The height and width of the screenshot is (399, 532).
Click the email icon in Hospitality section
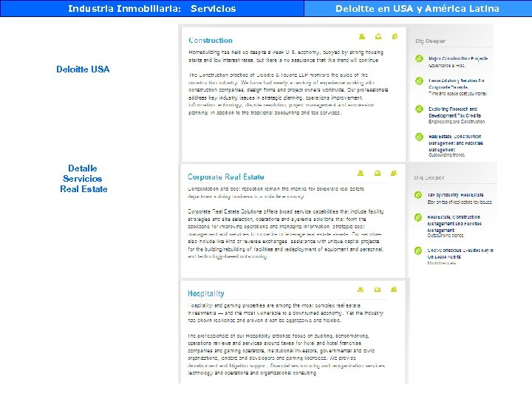tap(378, 290)
